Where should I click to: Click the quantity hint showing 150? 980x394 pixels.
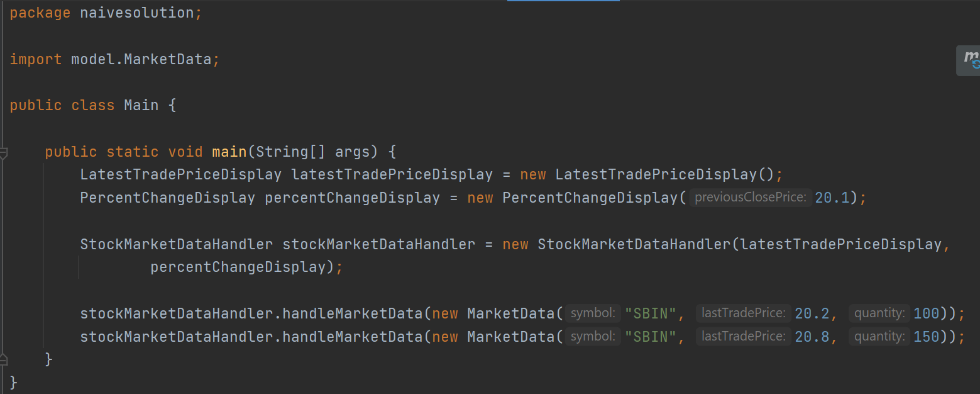879,336
